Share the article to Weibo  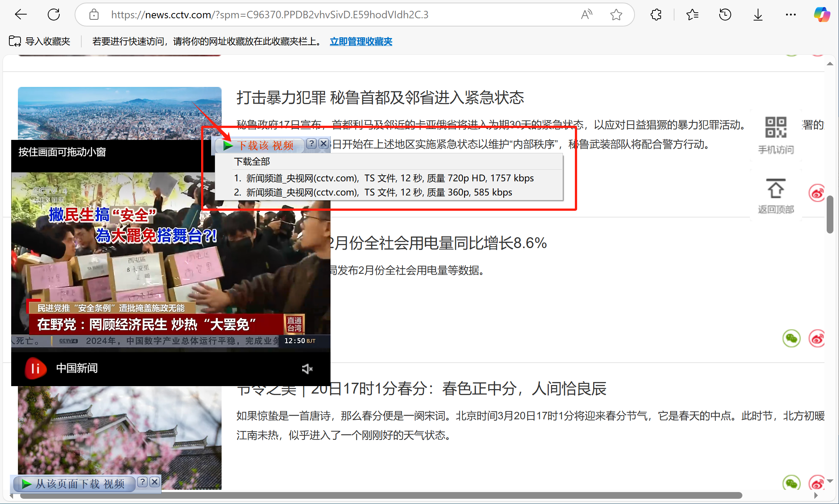pyautogui.click(x=817, y=339)
